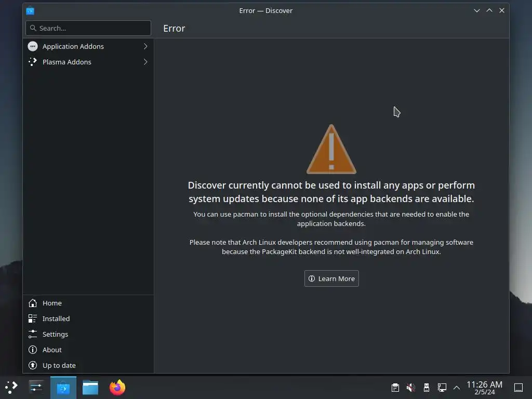
Task: Expand hidden system tray icons arrow
Action: (x=457, y=388)
